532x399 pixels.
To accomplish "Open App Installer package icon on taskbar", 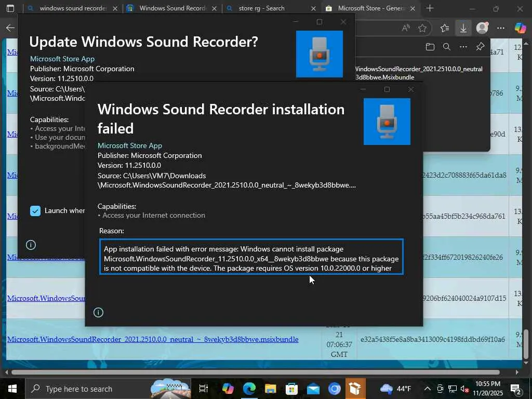I will click(355, 389).
